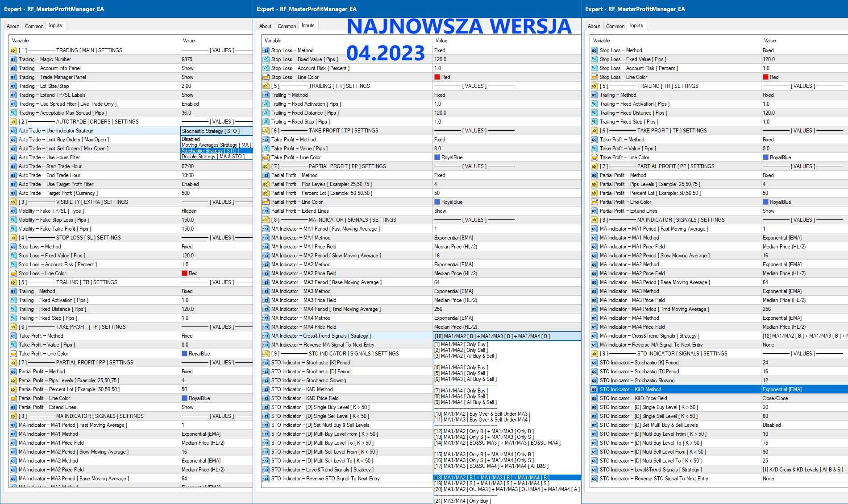
Task: Click the MA4 Period value 256 in middle window
Action: [x=438, y=309]
